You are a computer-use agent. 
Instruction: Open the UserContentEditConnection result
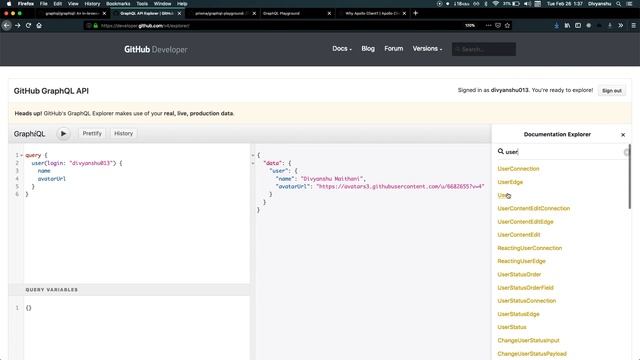tap(533, 208)
